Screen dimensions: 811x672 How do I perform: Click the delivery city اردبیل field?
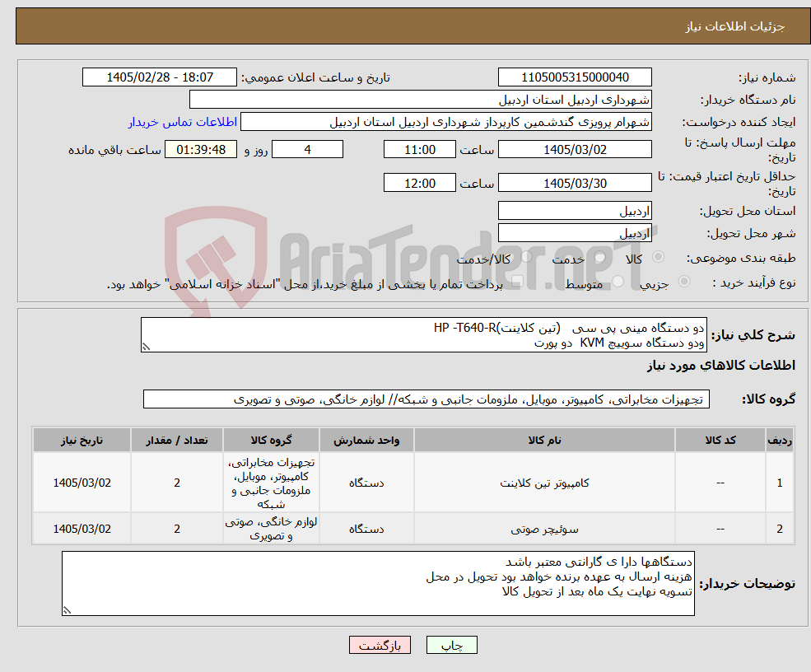click(x=575, y=233)
